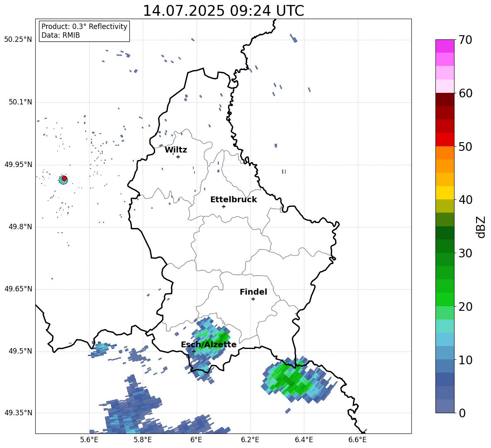Image resolution: width=491 pixels, height=448 pixels.
Task: Click the 'dBZ' colorbar label
Action: click(481, 227)
